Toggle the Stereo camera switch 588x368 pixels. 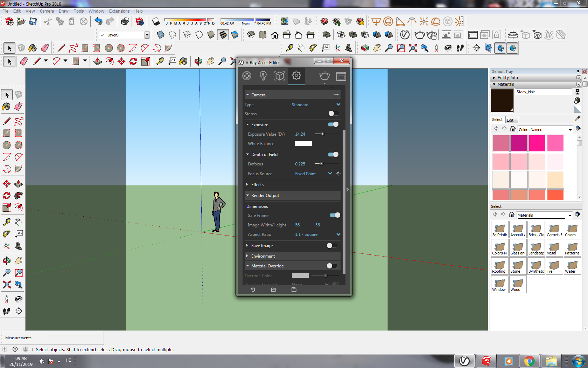click(333, 114)
